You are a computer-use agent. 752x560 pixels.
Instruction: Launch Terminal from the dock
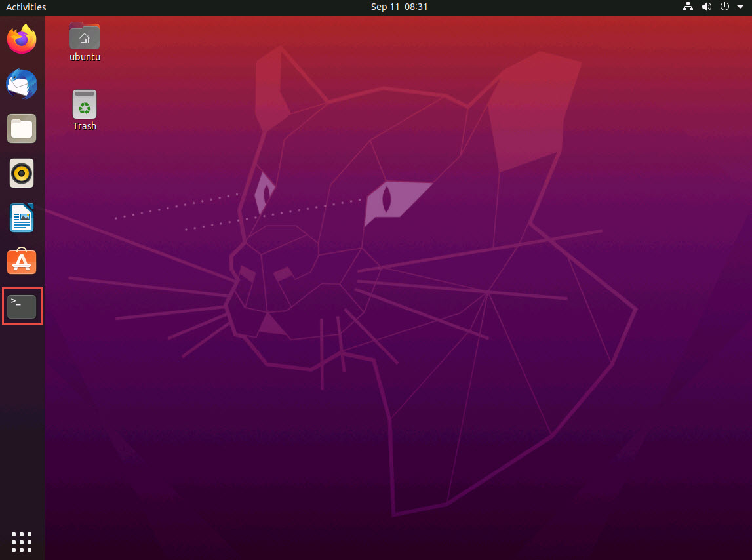(22, 307)
